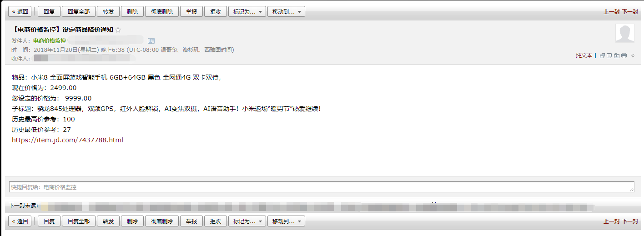Click the download/save email icon
644x236 pixels.
click(x=617, y=56)
